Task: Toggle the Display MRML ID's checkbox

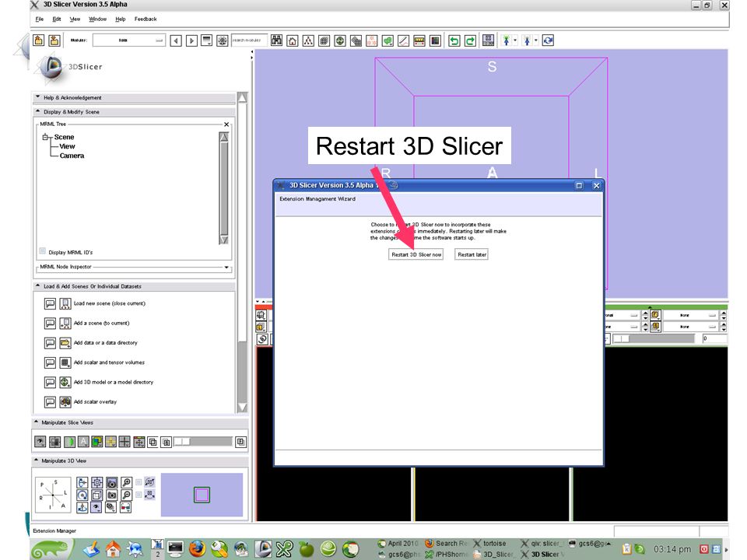Action: (x=42, y=251)
